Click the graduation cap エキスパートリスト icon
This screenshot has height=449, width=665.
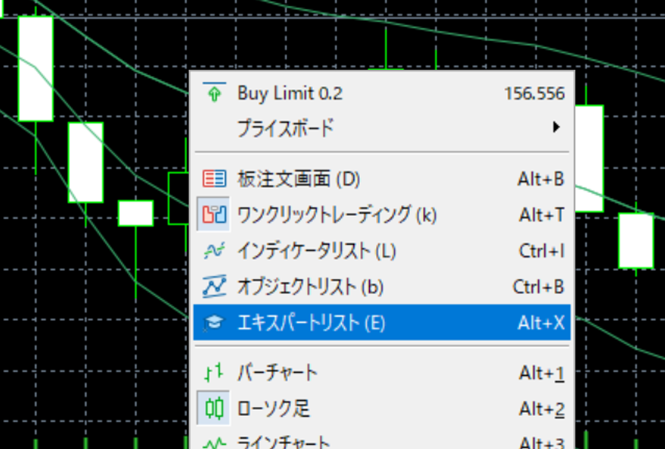(214, 323)
